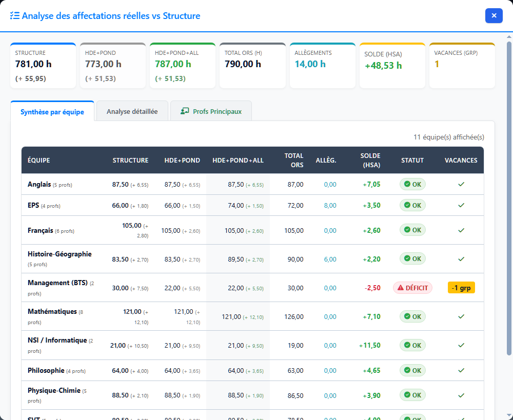Image resolution: width=513 pixels, height=420 pixels.
Task: Click the STRUCTURE column header
Action: [x=130, y=161]
